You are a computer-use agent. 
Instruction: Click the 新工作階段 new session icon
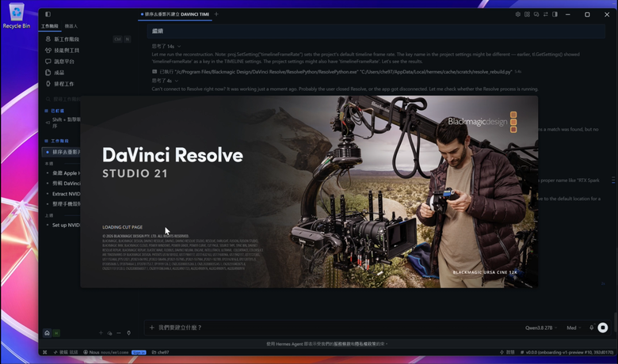point(48,39)
